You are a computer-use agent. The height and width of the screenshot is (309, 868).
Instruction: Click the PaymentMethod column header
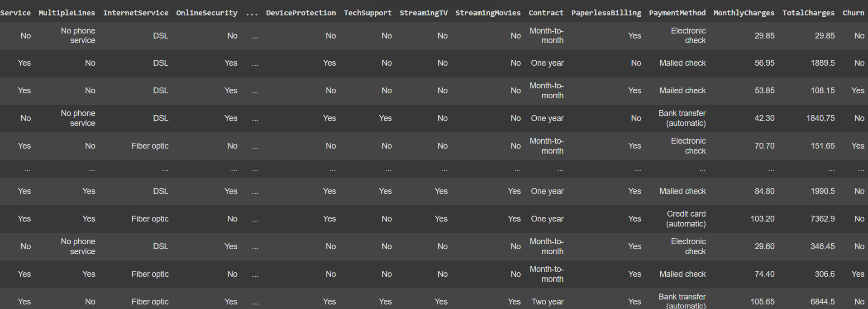[677, 13]
